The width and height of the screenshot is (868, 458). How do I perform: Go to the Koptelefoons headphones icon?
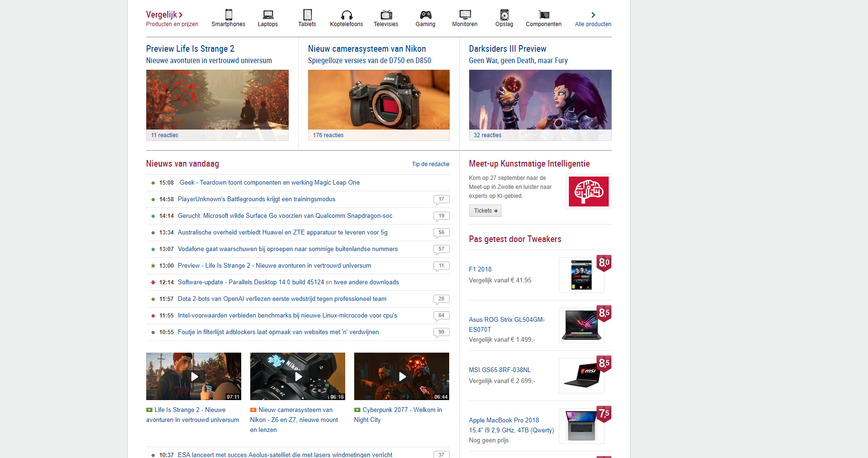tap(347, 15)
